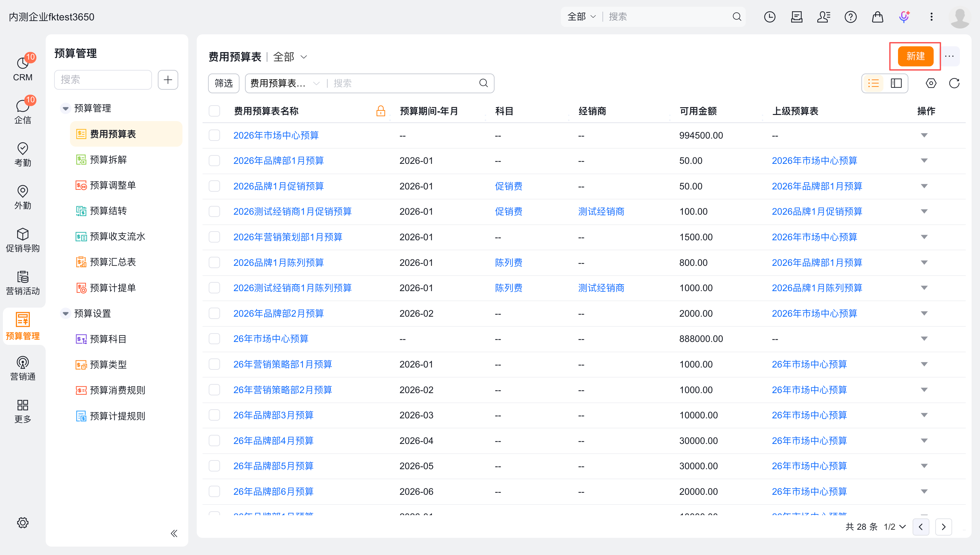Open the 外勤 field work icon
Screen dimensions: 980x555
point(22,197)
